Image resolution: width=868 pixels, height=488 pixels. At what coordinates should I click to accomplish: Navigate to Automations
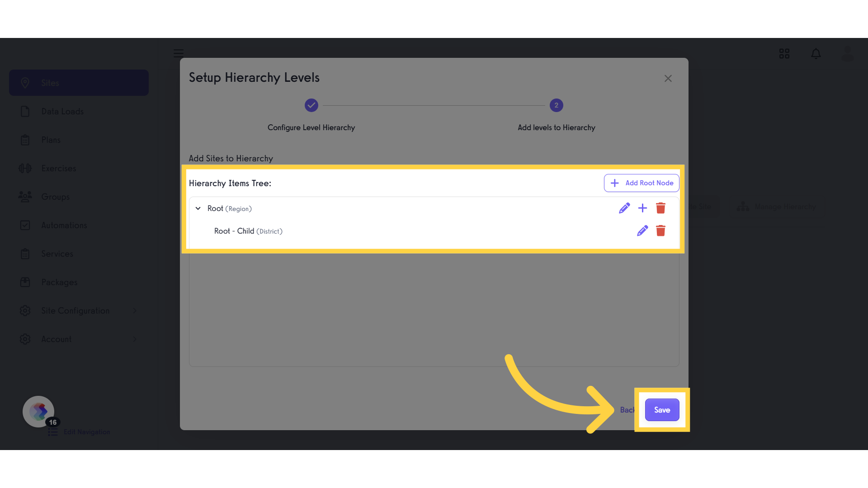point(64,225)
